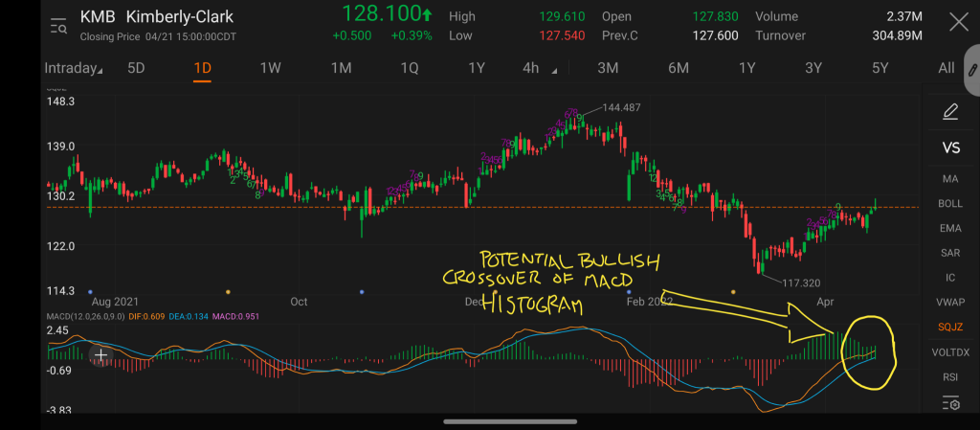Switch to the 1W chart tab
Image resolution: width=980 pixels, height=430 pixels.
[x=270, y=68]
